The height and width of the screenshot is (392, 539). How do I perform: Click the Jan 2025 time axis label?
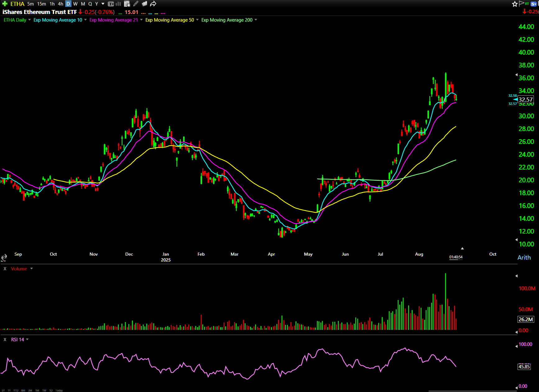click(x=166, y=257)
